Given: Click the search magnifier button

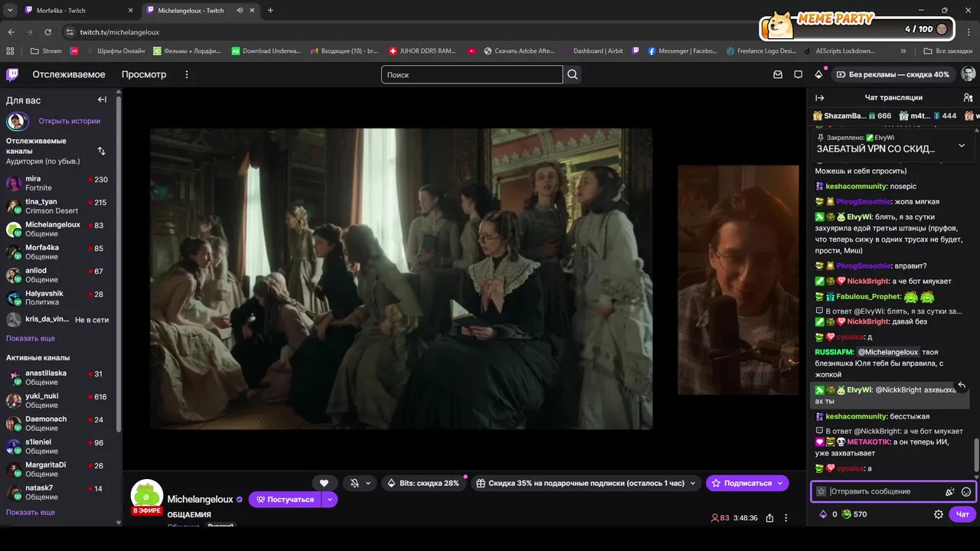Looking at the screenshot, I should coord(573,74).
